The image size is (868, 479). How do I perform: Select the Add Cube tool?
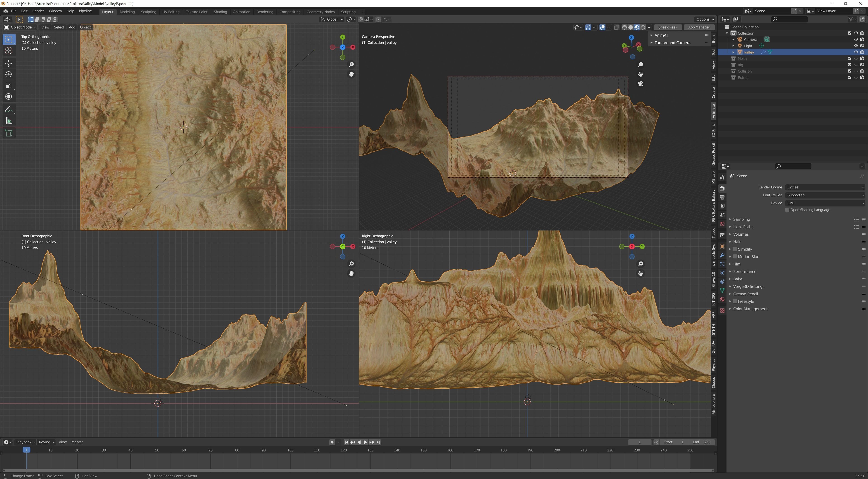(x=9, y=133)
